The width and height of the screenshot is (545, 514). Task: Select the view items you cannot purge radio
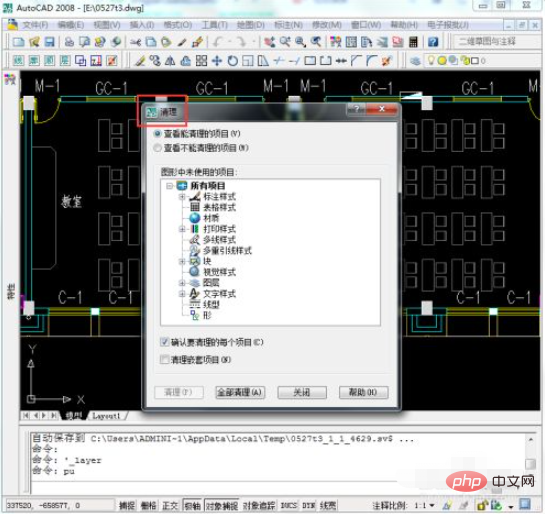pyautogui.click(x=157, y=148)
